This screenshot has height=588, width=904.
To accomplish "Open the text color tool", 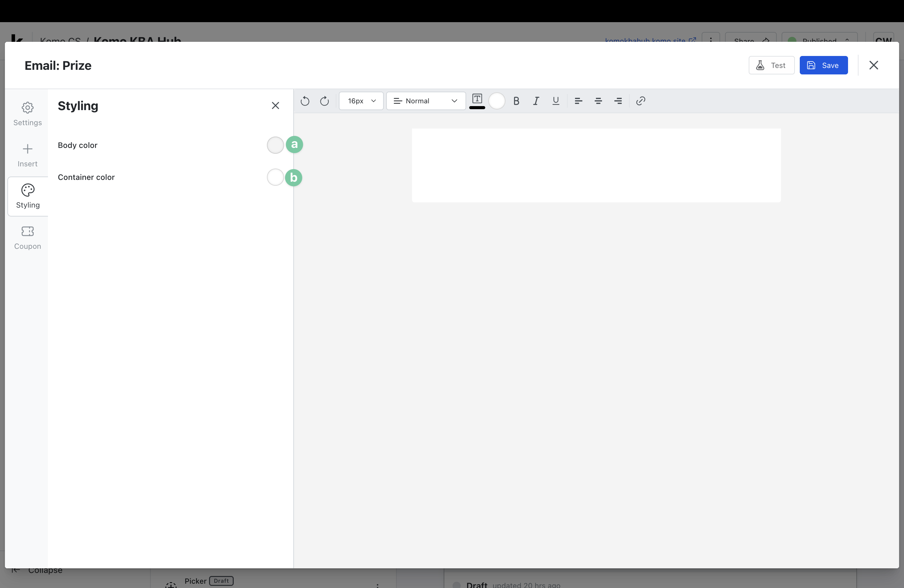I will [x=477, y=101].
